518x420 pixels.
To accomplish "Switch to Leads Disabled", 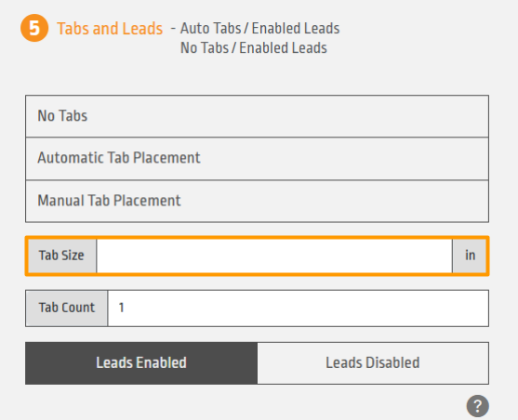I will tap(373, 363).
